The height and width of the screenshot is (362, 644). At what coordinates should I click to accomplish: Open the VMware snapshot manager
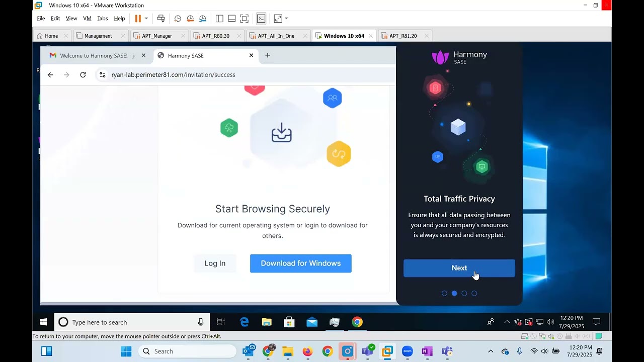202,19
